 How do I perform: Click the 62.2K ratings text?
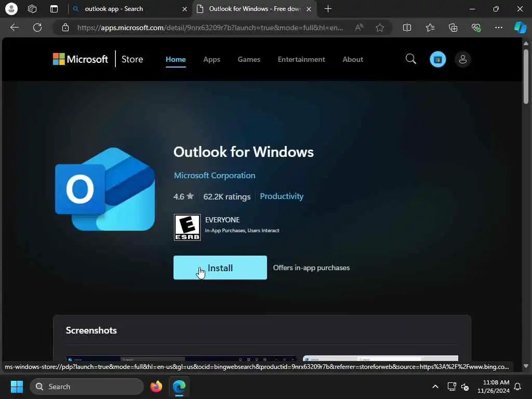pyautogui.click(x=227, y=196)
